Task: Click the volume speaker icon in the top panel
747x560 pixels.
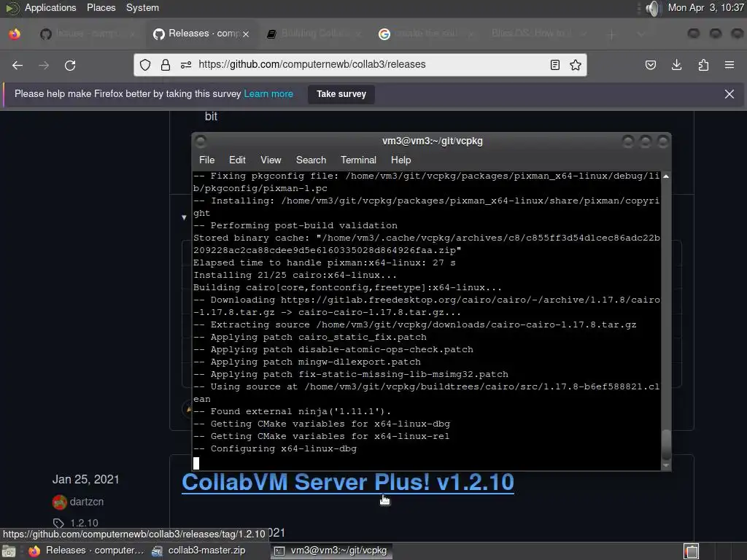Action: (x=653, y=8)
